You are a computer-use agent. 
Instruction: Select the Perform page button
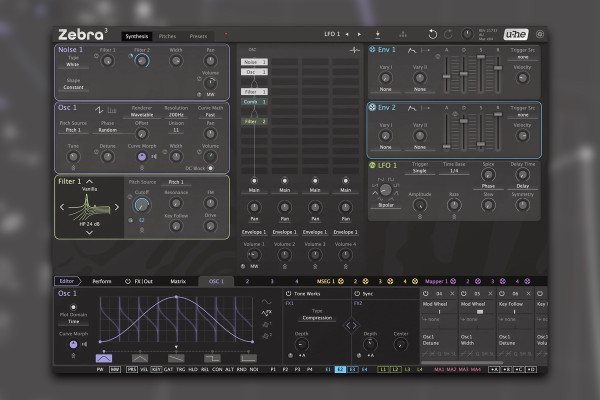pos(101,282)
